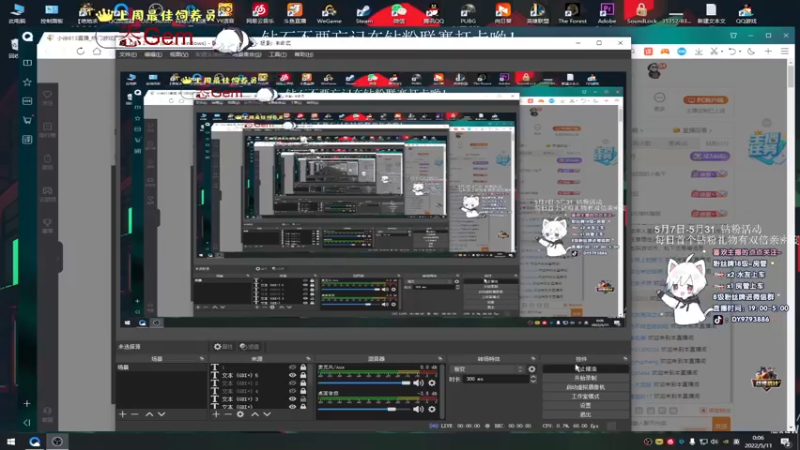This screenshot has width=800, height=450.
Task: Adjust transition duration stepper arrows
Action: (533, 379)
